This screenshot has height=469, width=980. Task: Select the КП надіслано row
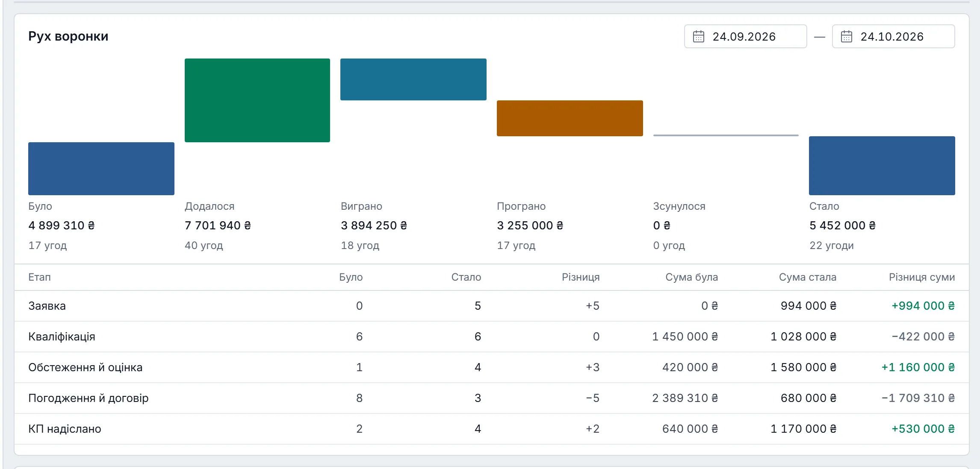click(492, 429)
